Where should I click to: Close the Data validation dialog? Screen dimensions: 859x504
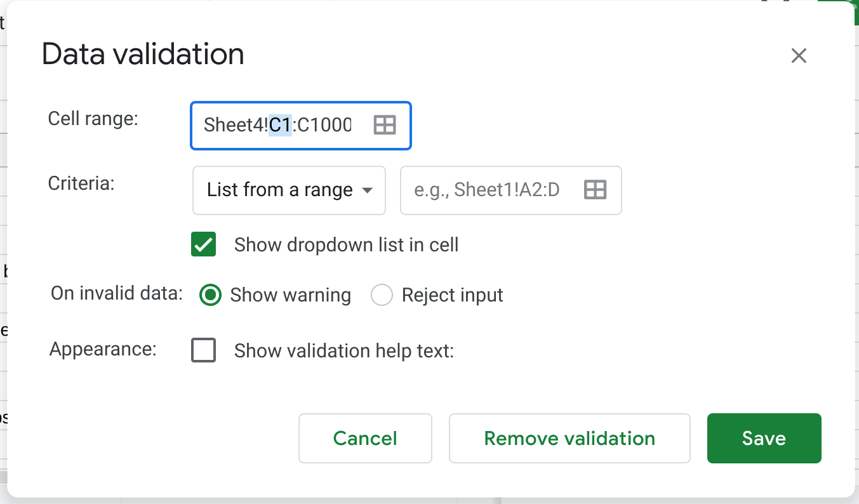pyautogui.click(x=799, y=56)
